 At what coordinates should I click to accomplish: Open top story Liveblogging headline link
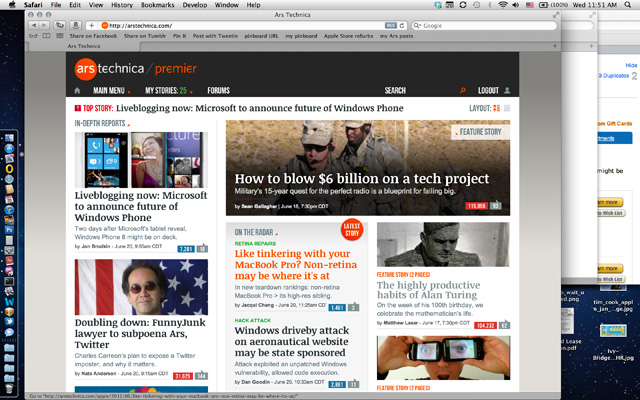click(260, 108)
